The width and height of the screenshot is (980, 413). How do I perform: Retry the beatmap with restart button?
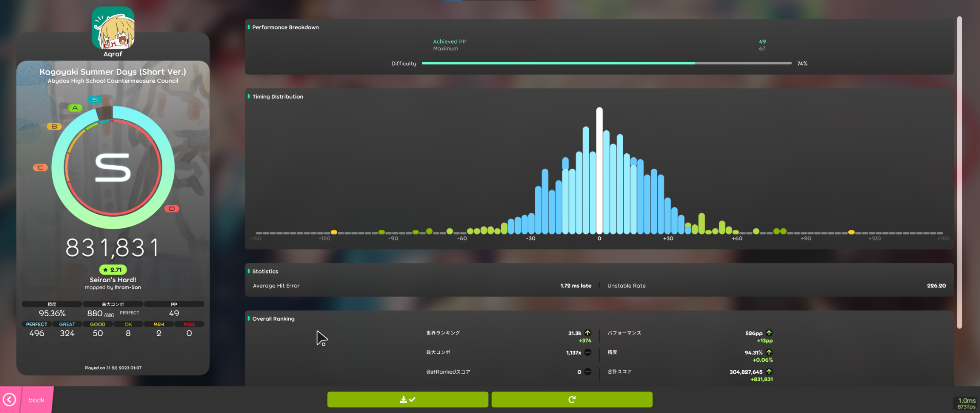pos(572,400)
